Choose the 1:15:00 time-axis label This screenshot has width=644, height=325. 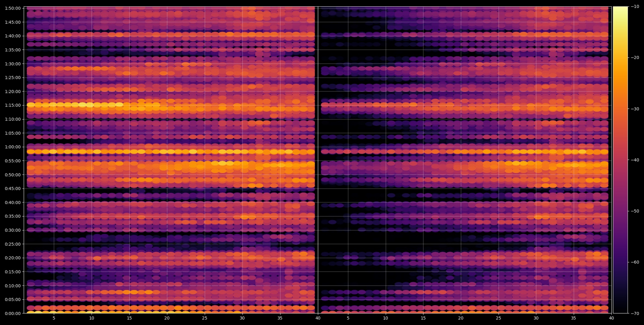pos(13,105)
